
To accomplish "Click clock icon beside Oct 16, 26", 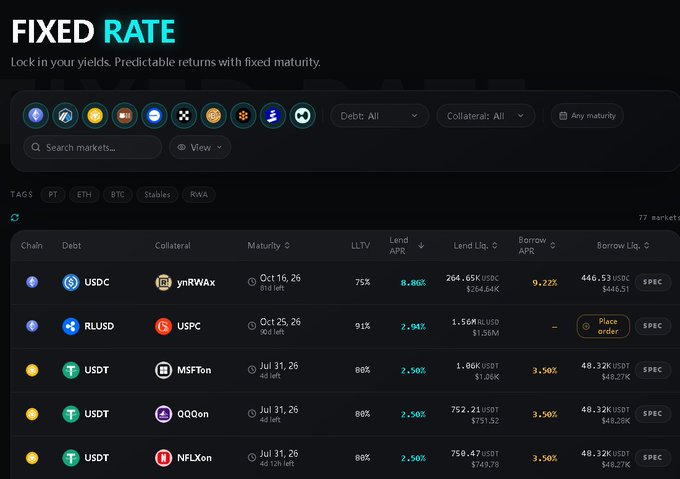I will click(252, 282).
